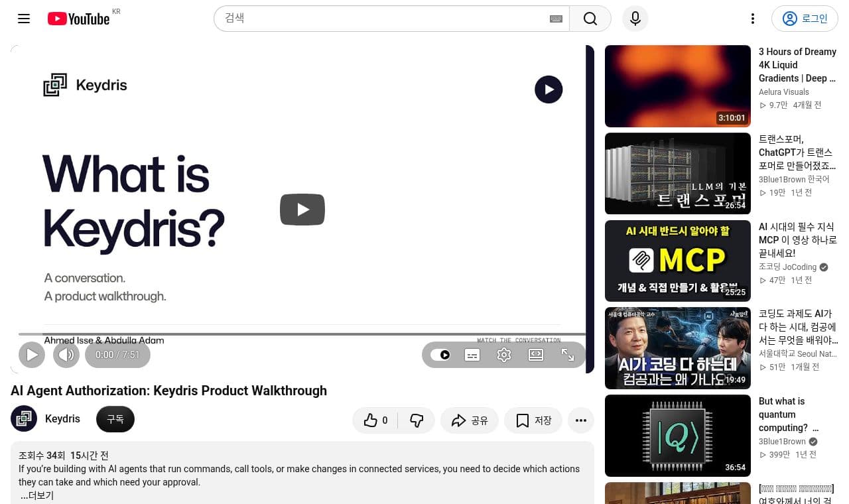
Task: Go to the 조코딩 JoCoding channel
Action: point(787,267)
